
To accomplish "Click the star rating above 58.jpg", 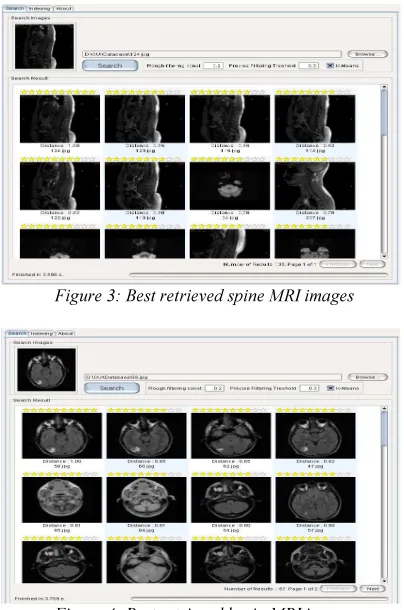I will pos(60,410).
